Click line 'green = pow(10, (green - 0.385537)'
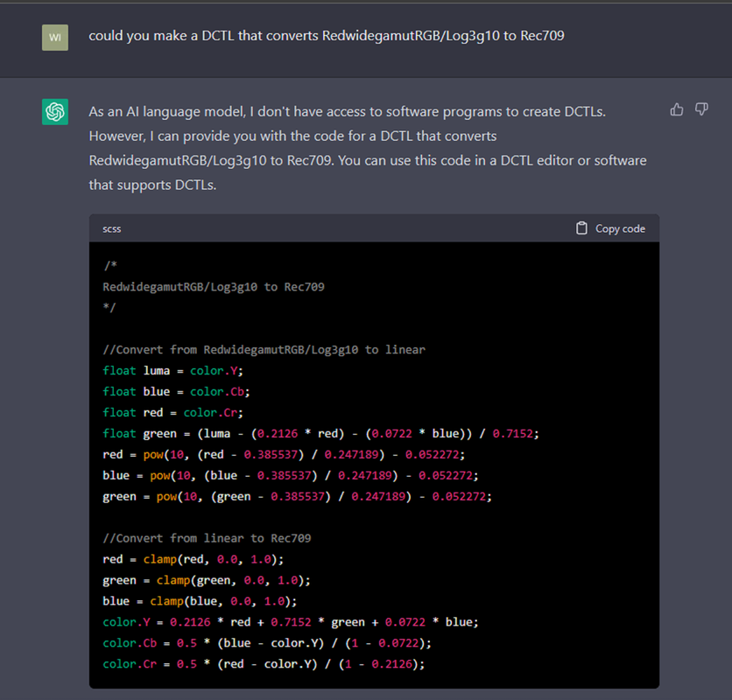The image size is (732, 700). click(x=298, y=496)
